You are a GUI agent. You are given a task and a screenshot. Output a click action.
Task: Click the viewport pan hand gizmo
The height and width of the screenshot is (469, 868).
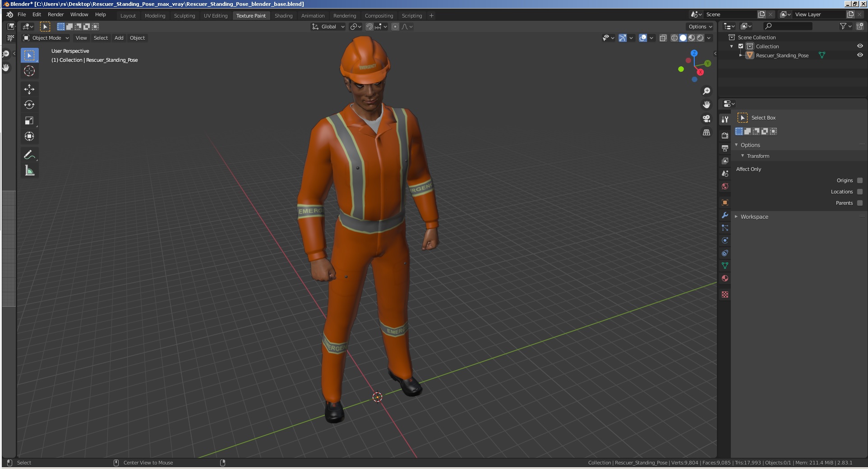(706, 105)
